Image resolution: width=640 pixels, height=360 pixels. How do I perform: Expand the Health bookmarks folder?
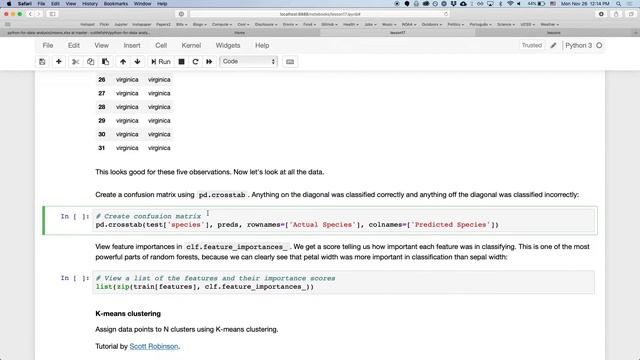[351, 24]
